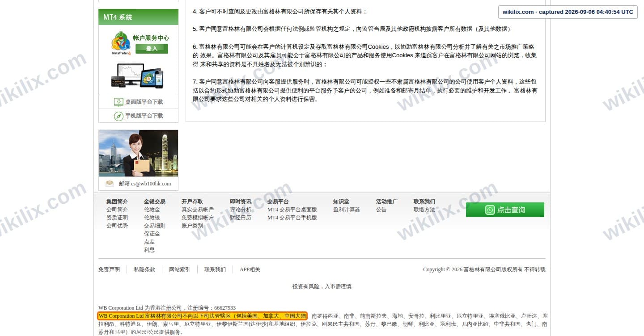The image size is (644, 336).
Task: Open 桌面版平台下载 link
Action: click(144, 102)
